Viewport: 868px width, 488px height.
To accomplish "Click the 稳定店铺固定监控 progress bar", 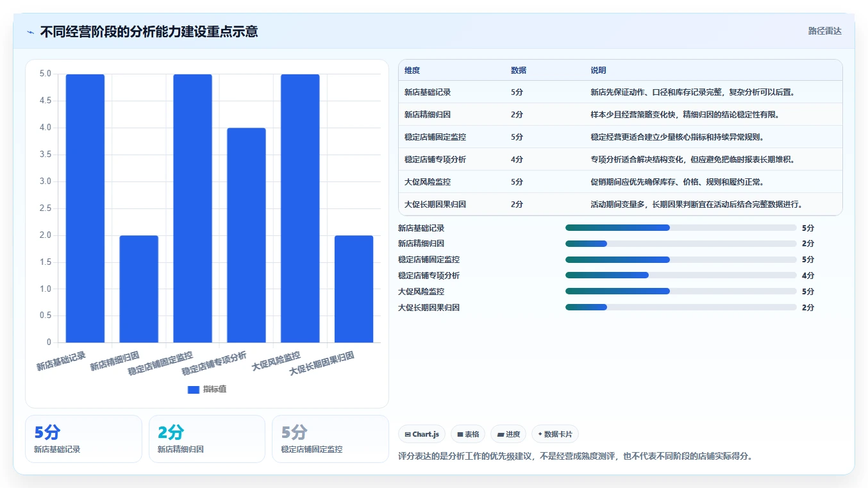I will point(681,260).
